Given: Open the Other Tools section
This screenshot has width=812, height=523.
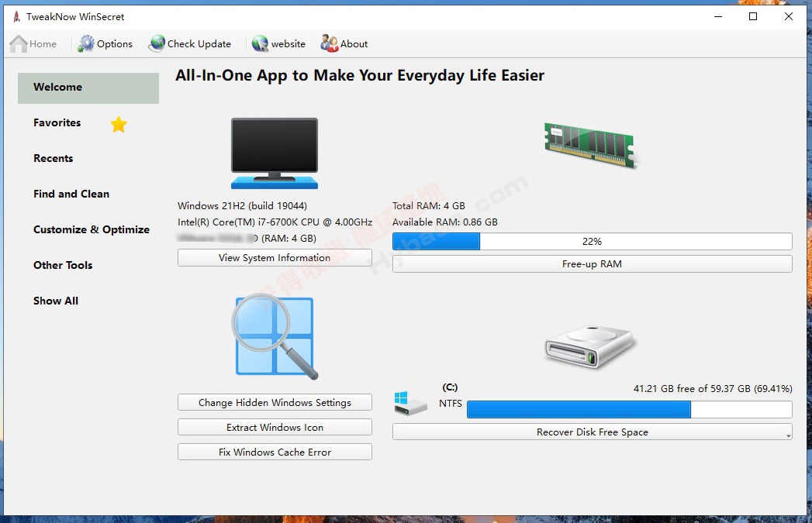Looking at the screenshot, I should tap(63, 266).
